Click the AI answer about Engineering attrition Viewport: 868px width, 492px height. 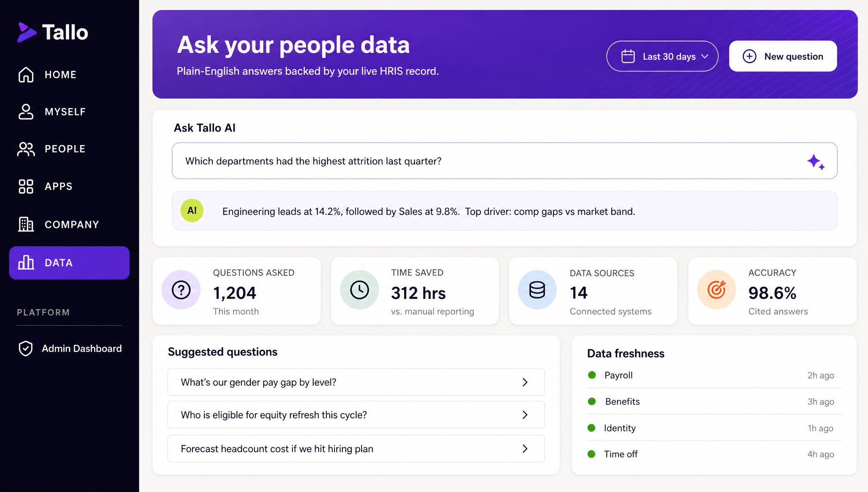pyautogui.click(x=505, y=211)
